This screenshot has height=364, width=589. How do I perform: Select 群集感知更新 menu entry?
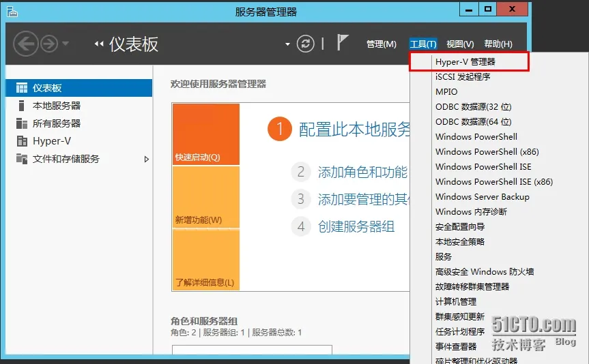coord(460,317)
